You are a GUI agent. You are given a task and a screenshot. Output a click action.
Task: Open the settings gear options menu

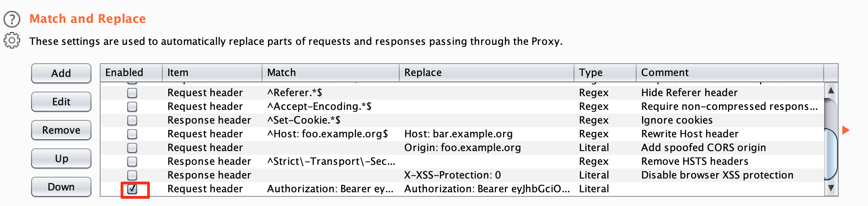tap(12, 41)
